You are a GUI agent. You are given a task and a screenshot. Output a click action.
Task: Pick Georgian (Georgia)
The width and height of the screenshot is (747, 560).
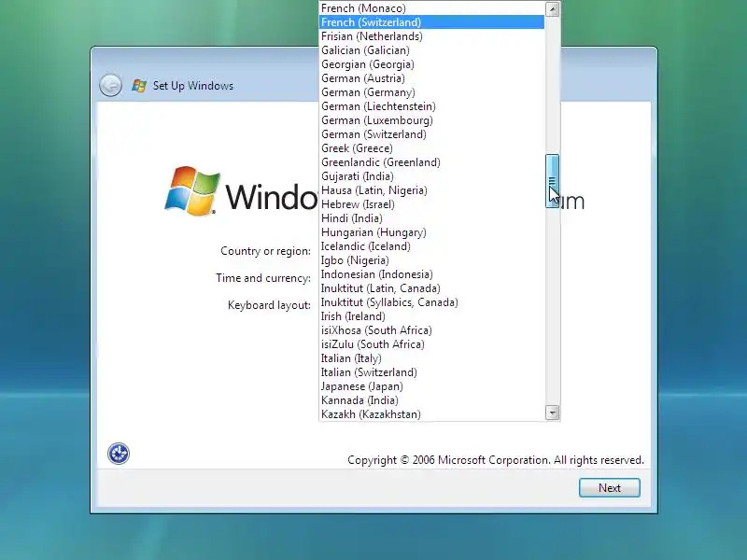click(431, 64)
